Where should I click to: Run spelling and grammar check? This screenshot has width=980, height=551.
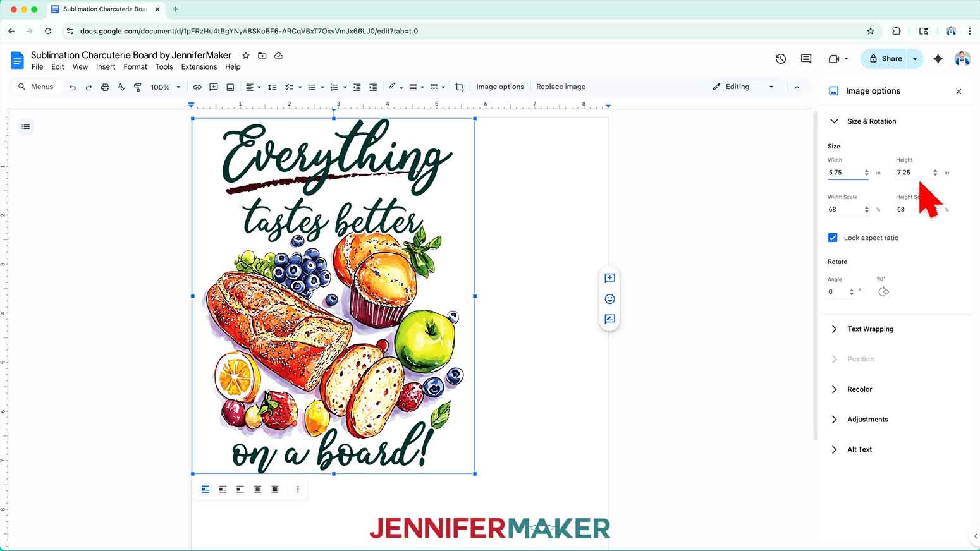pyautogui.click(x=121, y=87)
